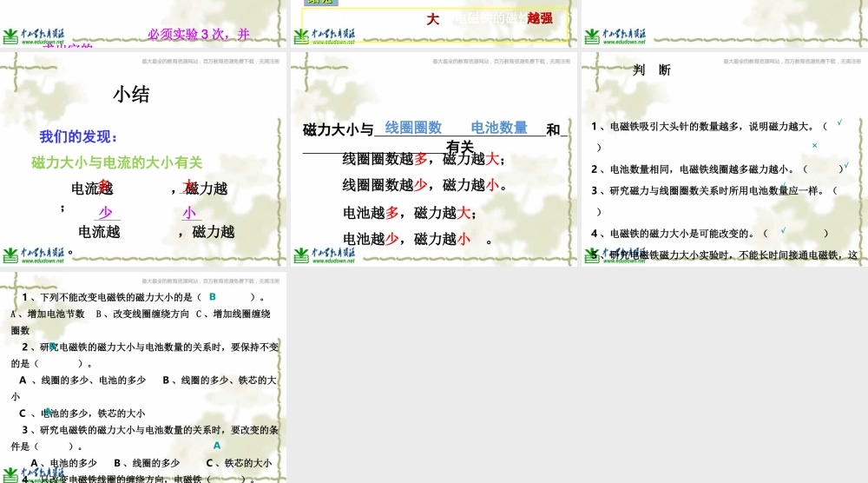Open the slide starting with 磁力大小与
Screen dimensions: 868x483
(434, 159)
